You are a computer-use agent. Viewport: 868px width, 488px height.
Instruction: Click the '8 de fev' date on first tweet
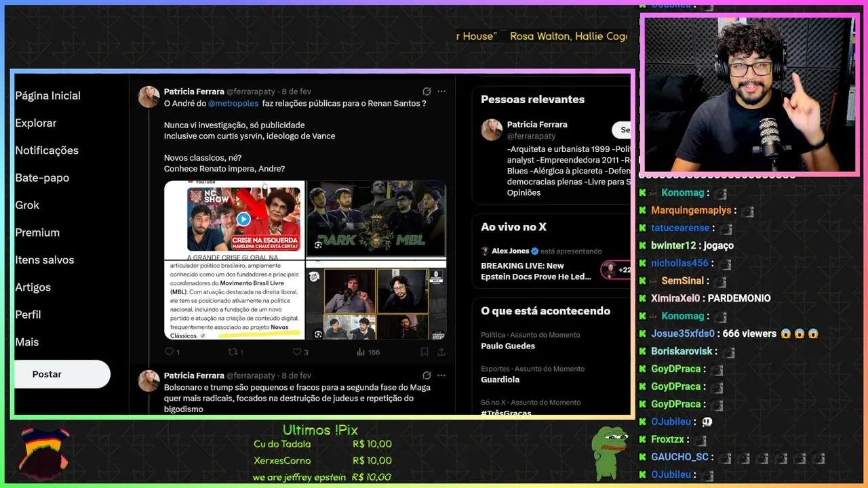tap(296, 91)
